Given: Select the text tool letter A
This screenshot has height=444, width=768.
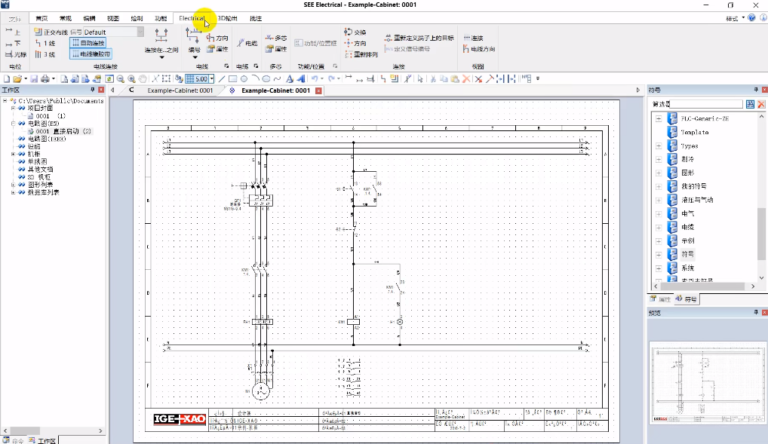Looking at the screenshot, I should (289, 79).
